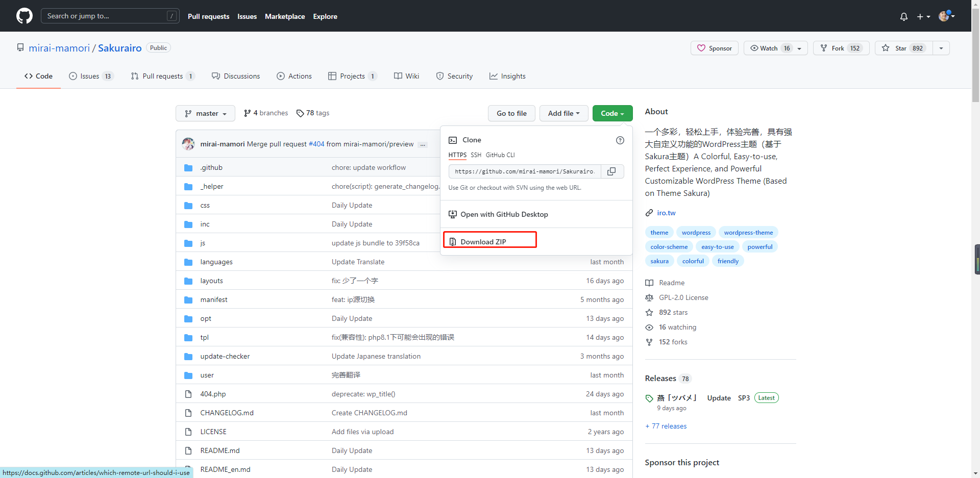
Task: Open the plus create-new dropdown
Action: point(923,16)
